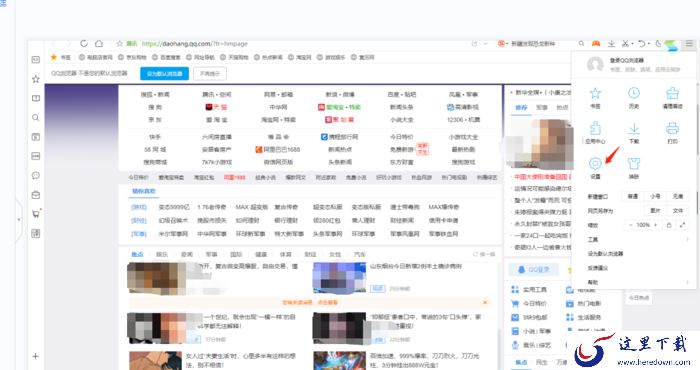
Task: Switch to 焦点 tab above news feed
Action: pyautogui.click(x=137, y=254)
